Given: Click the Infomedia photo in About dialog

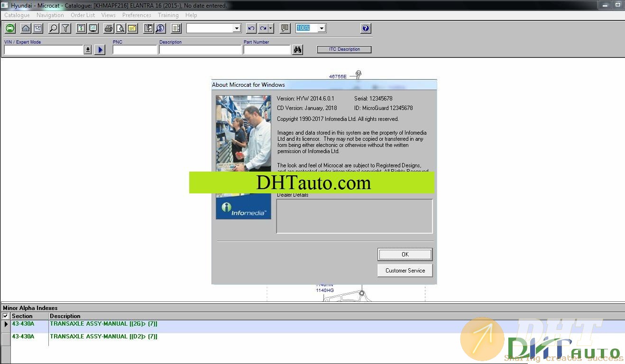Looking at the screenshot, I should (x=243, y=157).
